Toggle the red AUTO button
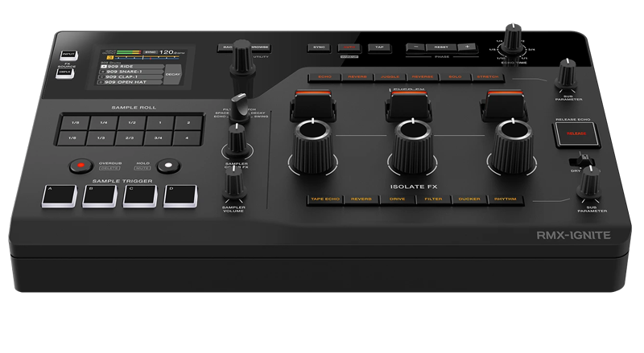The image size is (644, 353). (349, 47)
